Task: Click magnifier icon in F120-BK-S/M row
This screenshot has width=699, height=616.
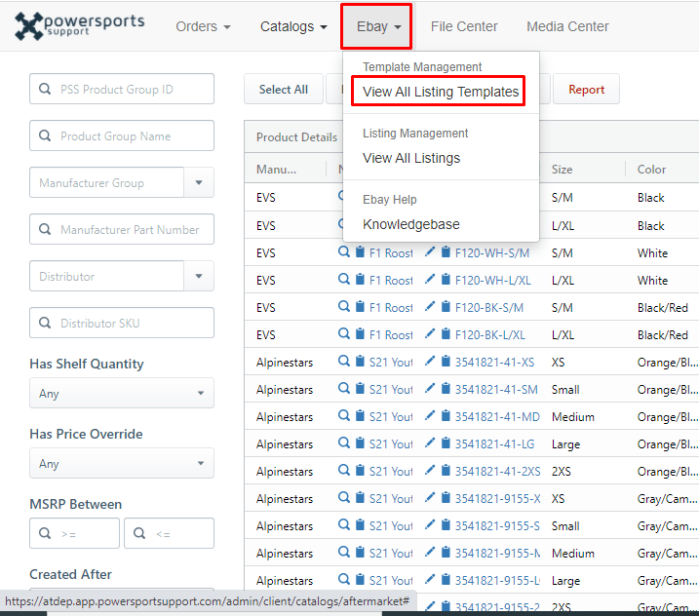Action: (344, 306)
